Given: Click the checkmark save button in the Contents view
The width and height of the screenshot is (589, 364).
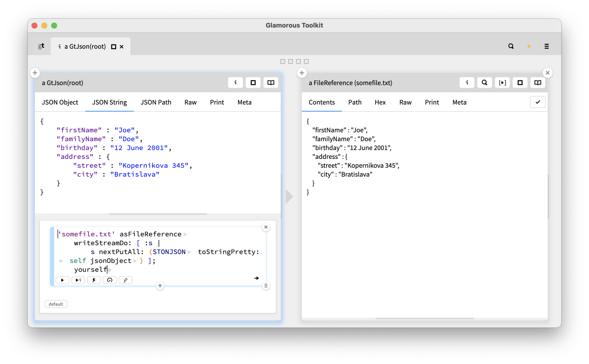Looking at the screenshot, I should coord(538,102).
